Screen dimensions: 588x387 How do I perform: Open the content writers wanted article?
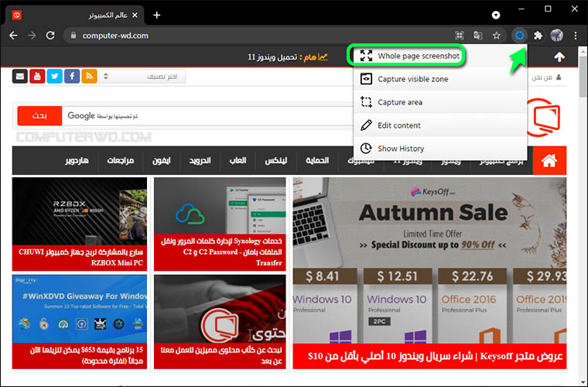tap(220, 322)
